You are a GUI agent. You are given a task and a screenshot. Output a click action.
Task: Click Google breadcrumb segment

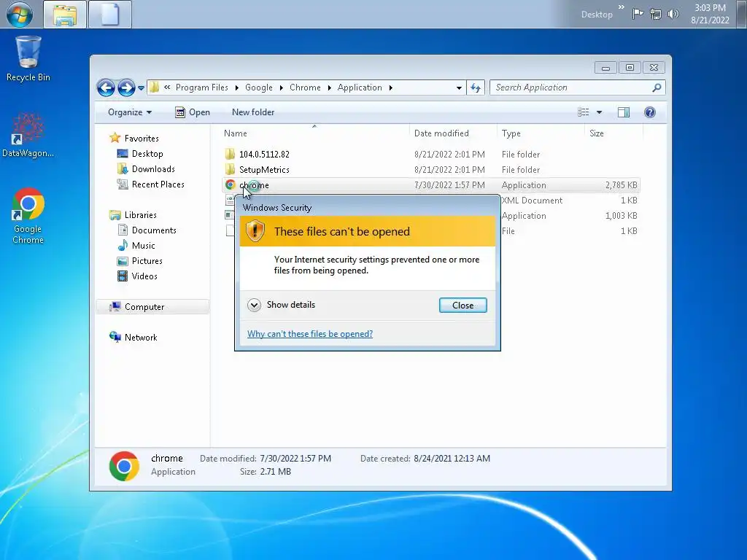click(259, 87)
